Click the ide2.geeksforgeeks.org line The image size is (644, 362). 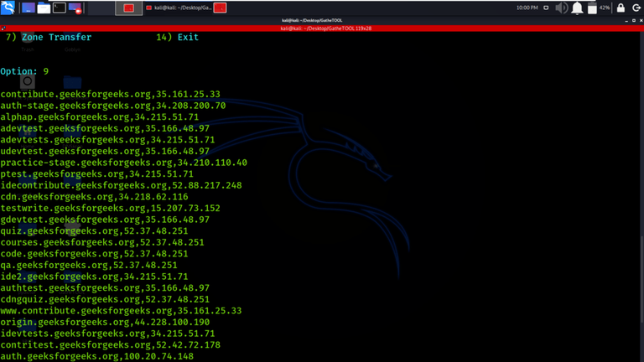[94, 277]
